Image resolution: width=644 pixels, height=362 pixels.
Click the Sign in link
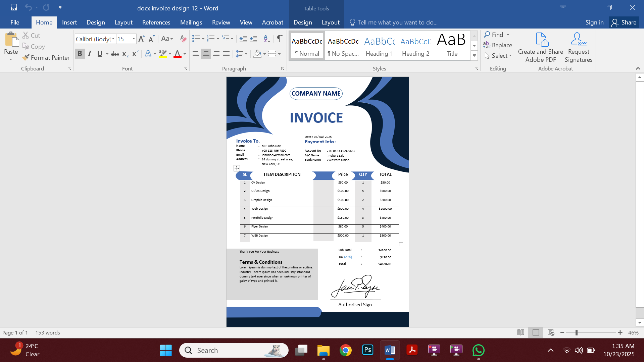[594, 22]
